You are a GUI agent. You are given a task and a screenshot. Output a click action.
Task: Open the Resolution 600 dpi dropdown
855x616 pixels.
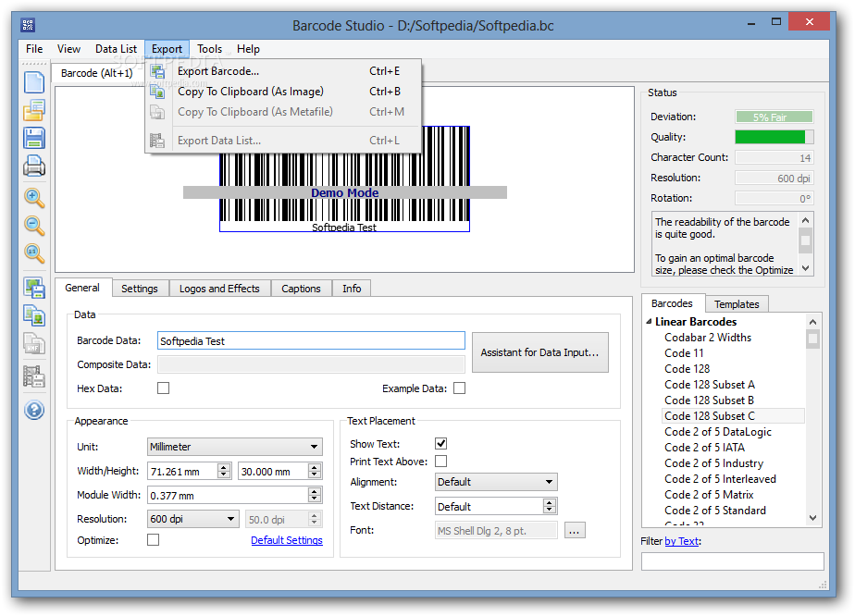click(x=193, y=519)
